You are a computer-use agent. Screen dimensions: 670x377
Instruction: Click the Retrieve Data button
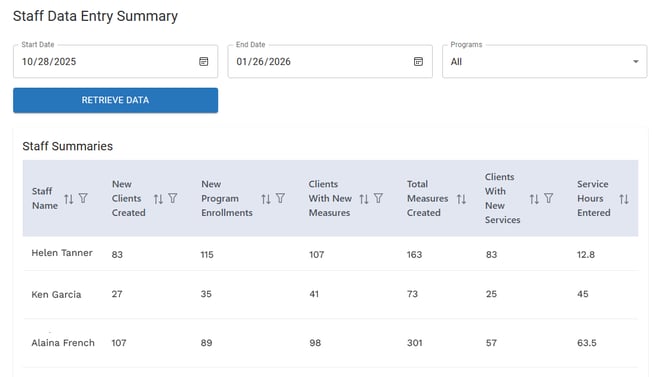115,100
